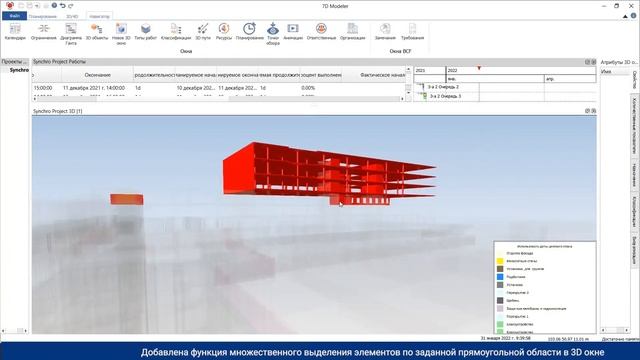Open the Ответственные window
Image resolution: width=640 pixels, height=360 pixels.
(321, 31)
